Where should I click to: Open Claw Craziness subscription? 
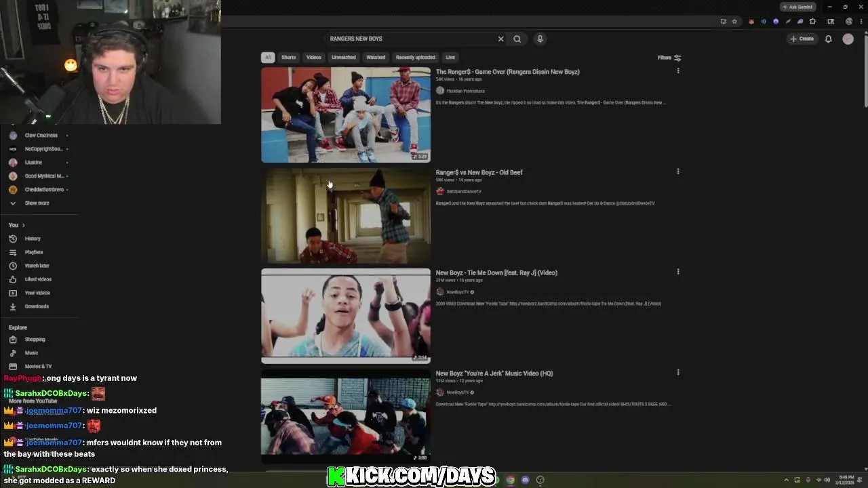[x=39, y=136]
